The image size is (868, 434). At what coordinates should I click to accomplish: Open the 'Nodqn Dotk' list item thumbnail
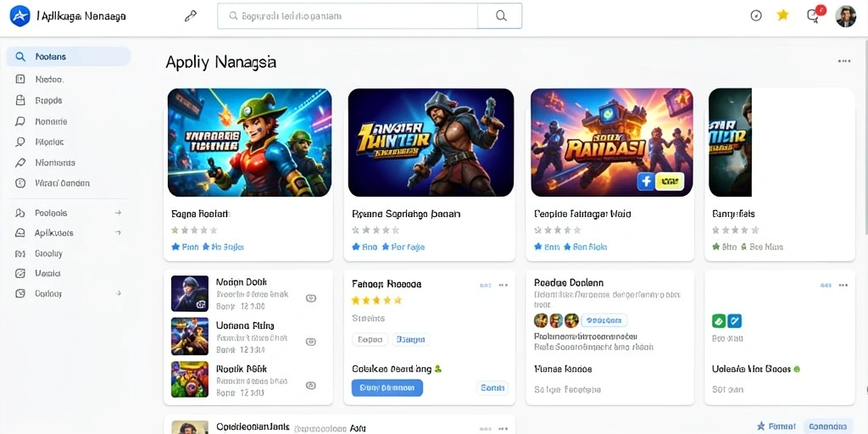[x=190, y=293]
